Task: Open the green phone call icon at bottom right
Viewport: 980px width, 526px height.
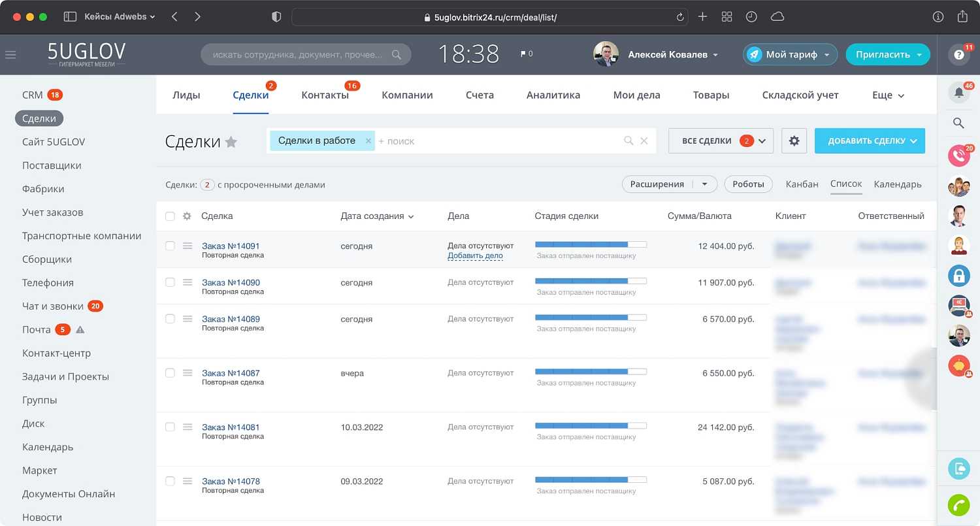Action: [x=958, y=504]
